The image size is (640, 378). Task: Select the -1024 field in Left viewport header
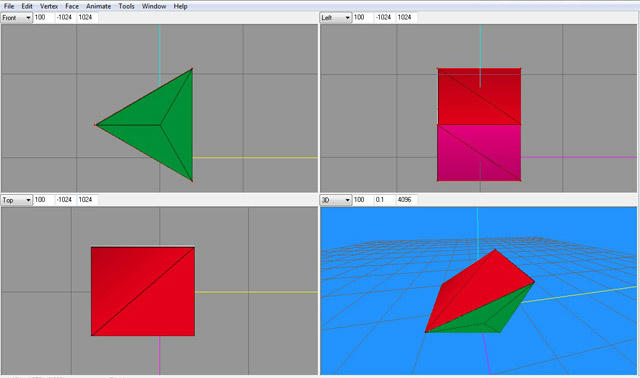pos(384,18)
